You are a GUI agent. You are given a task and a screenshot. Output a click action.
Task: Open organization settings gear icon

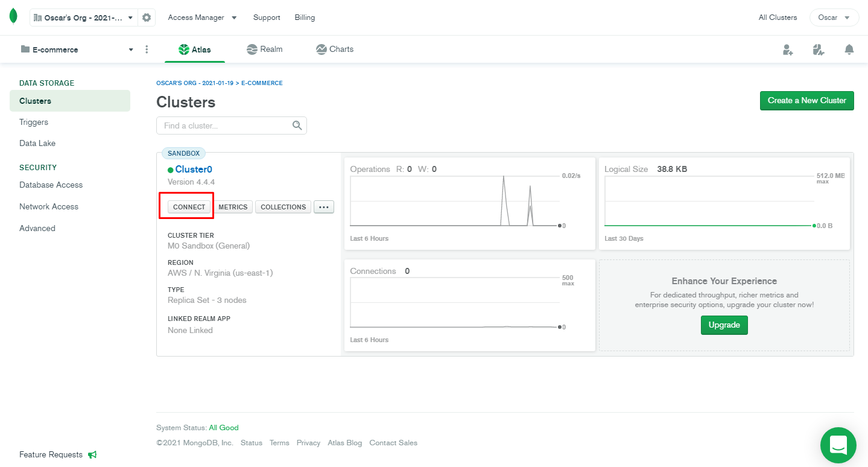click(x=147, y=17)
